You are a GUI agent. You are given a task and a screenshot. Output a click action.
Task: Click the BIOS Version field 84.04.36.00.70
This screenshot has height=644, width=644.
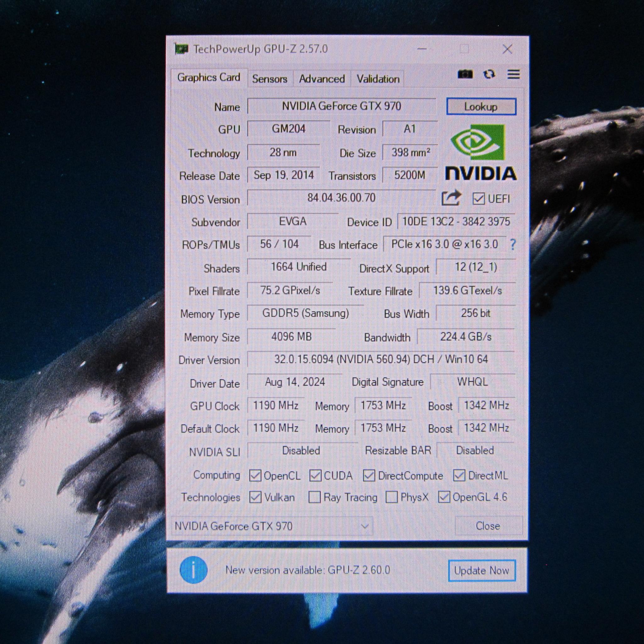click(x=342, y=198)
